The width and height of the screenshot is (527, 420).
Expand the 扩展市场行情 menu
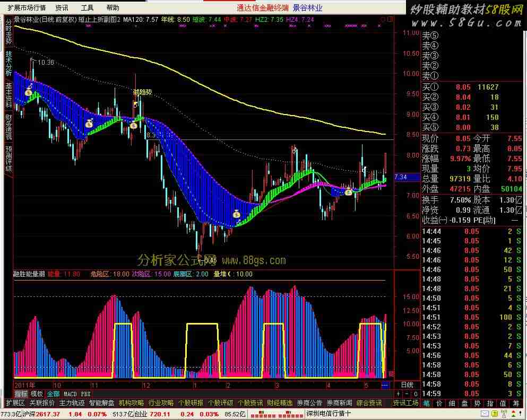coord(27,8)
